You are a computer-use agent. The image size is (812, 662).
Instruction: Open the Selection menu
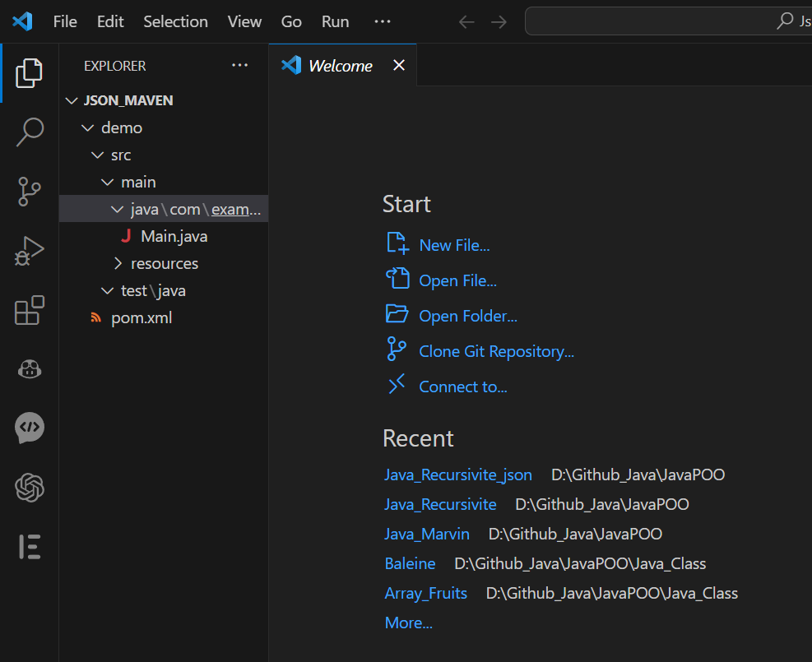pos(175,21)
